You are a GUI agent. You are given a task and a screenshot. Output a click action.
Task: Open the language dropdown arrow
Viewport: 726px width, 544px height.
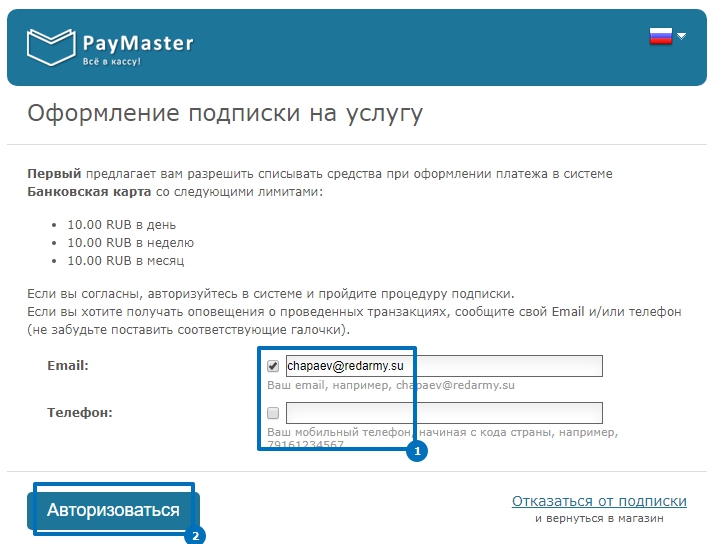pos(681,36)
